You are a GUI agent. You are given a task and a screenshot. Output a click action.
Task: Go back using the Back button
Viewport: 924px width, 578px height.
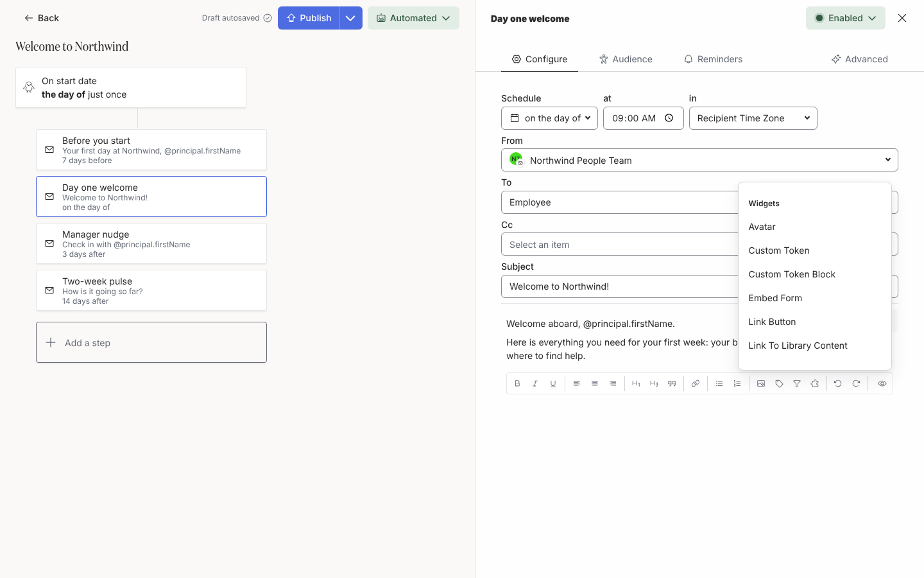pos(42,18)
